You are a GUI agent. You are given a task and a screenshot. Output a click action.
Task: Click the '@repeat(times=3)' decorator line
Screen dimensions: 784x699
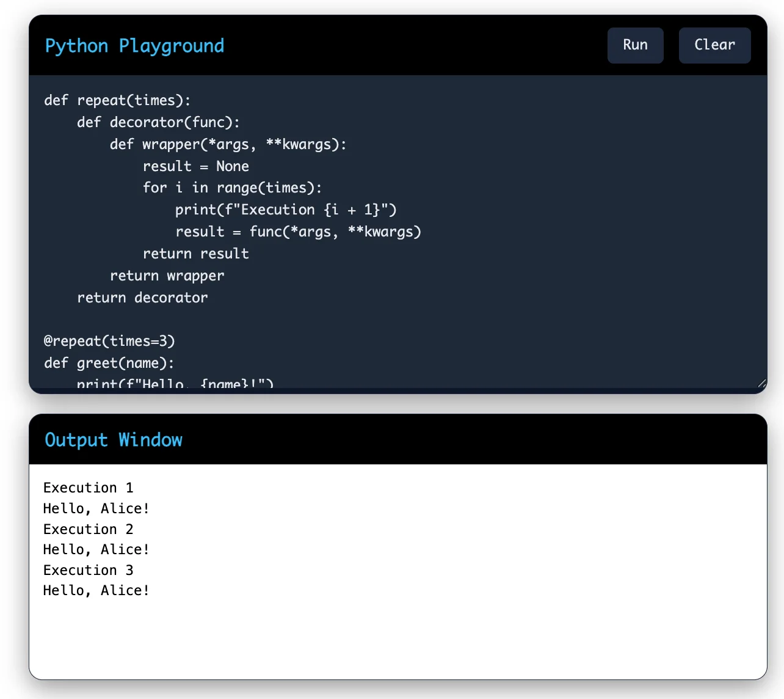109,341
